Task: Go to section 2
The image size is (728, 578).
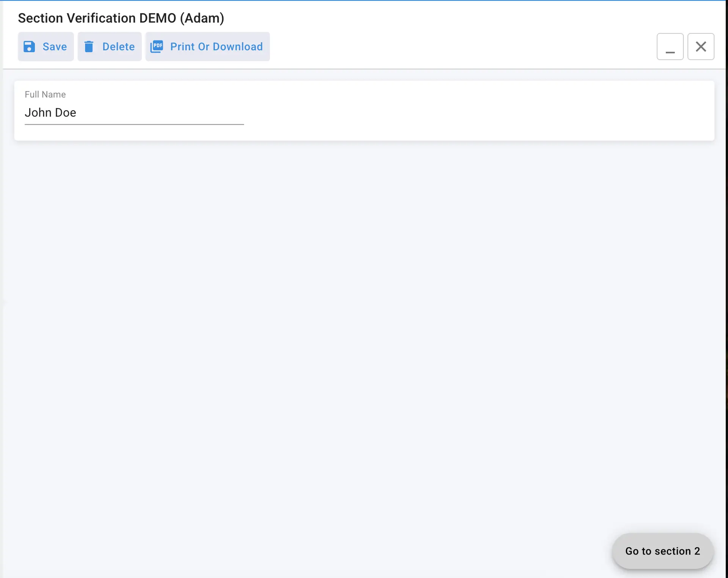Action: 662,551
